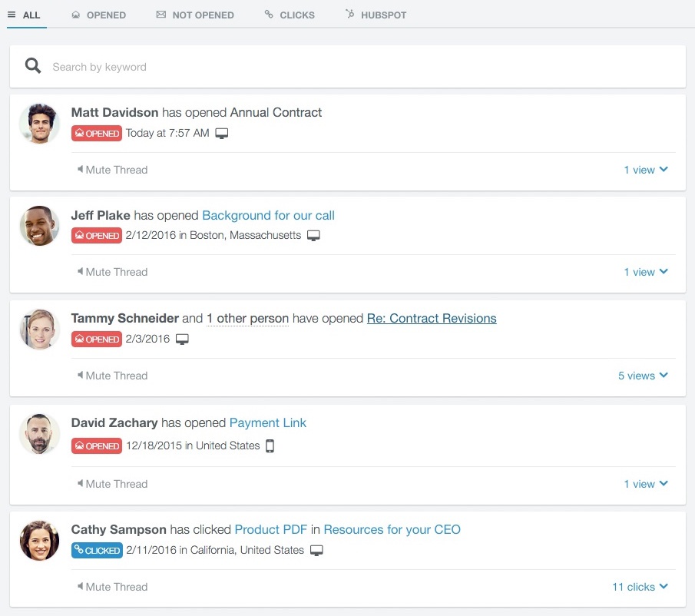This screenshot has height=616, width=695.
Task: Open the Annual Contract email
Action: (x=276, y=113)
